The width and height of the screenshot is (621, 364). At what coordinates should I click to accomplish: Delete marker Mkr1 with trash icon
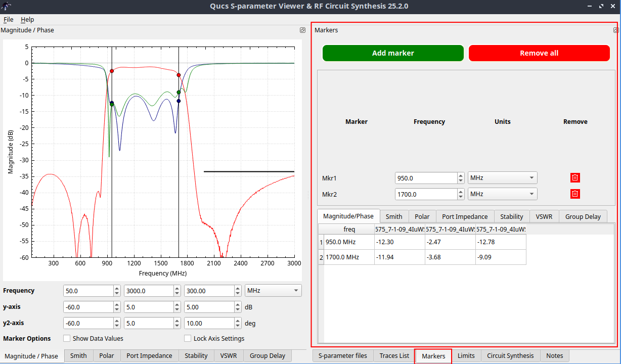click(575, 177)
